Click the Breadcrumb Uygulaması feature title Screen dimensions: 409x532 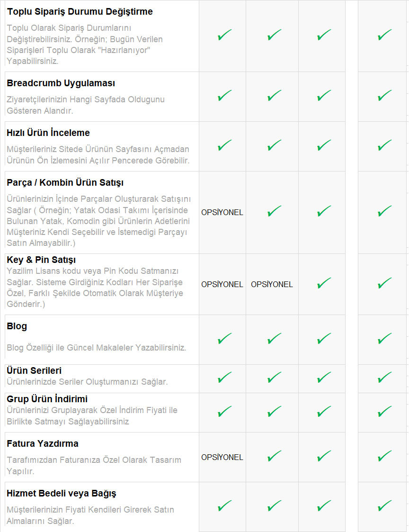tap(61, 83)
